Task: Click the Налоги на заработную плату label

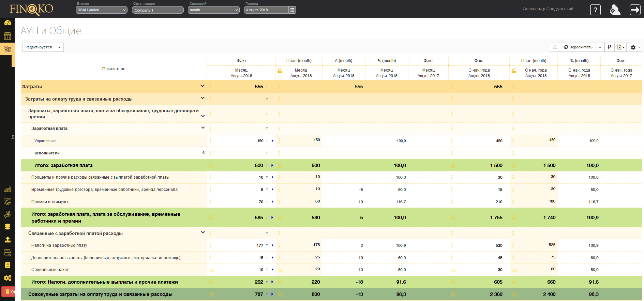Action: coord(59,245)
